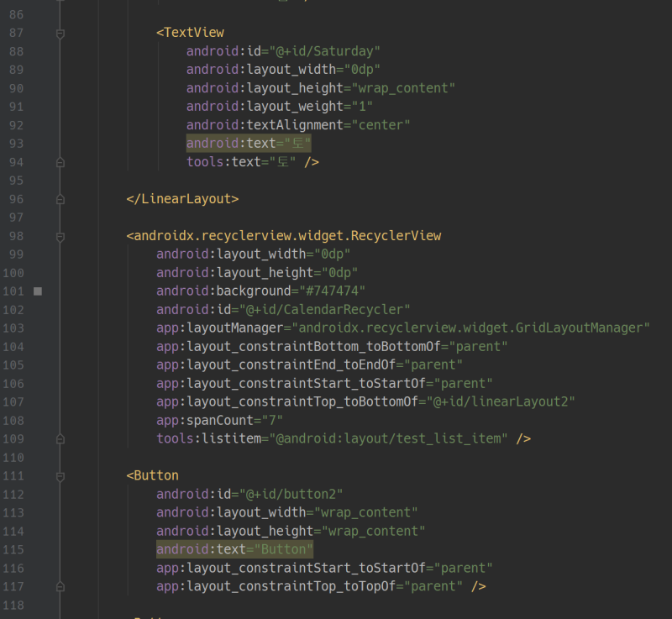Click the androidx.recyclerview.widget.RecyclerView tag
Viewport: 672px width, 619px height.
pos(284,236)
